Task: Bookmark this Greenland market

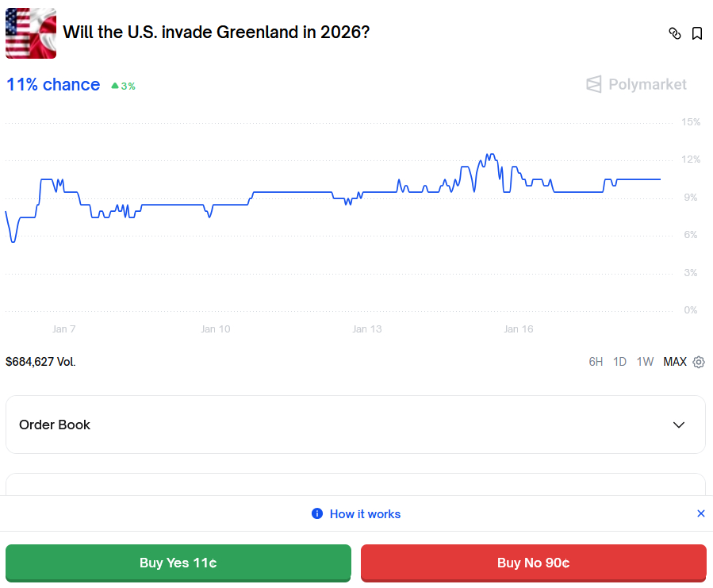Action: click(697, 33)
